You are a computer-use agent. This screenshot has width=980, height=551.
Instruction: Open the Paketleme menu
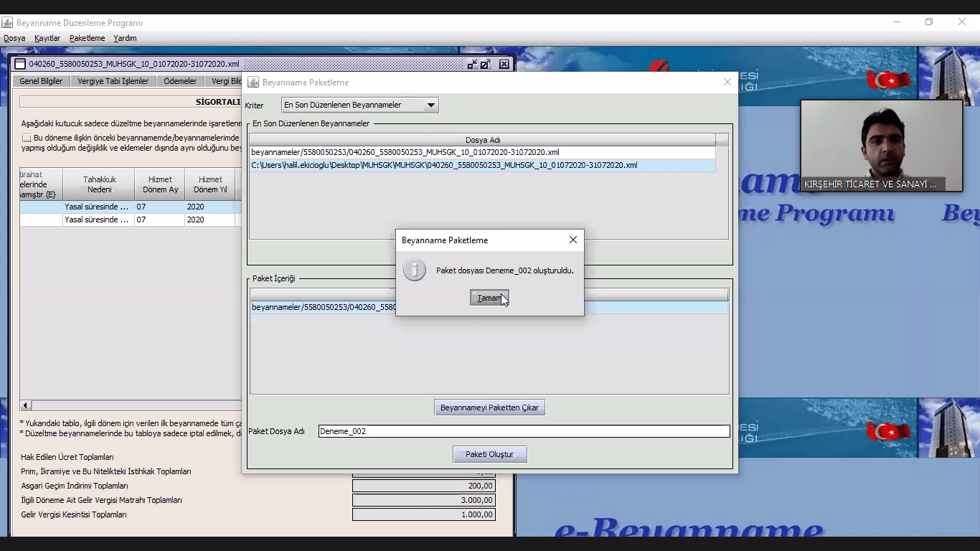[x=87, y=38]
